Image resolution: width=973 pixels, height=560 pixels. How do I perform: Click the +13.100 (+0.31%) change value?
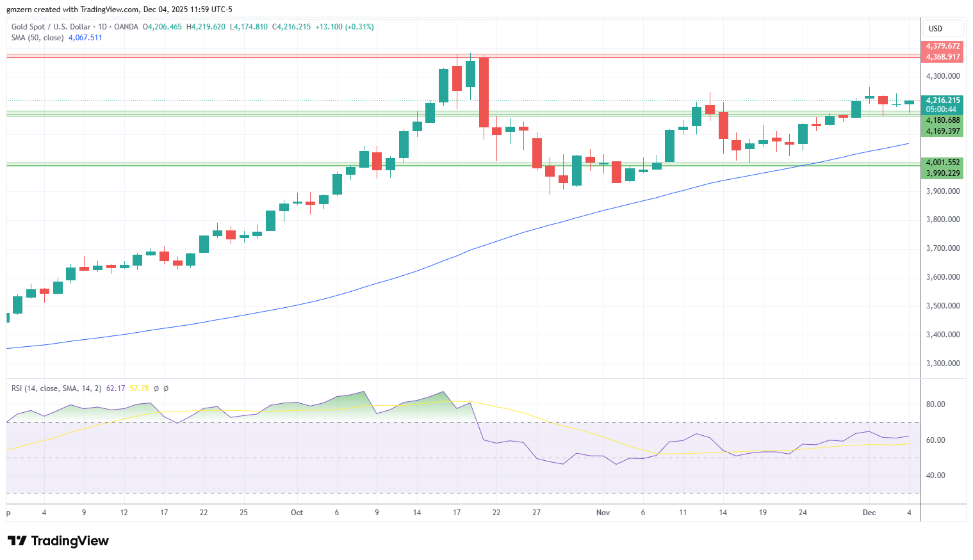[x=345, y=27]
